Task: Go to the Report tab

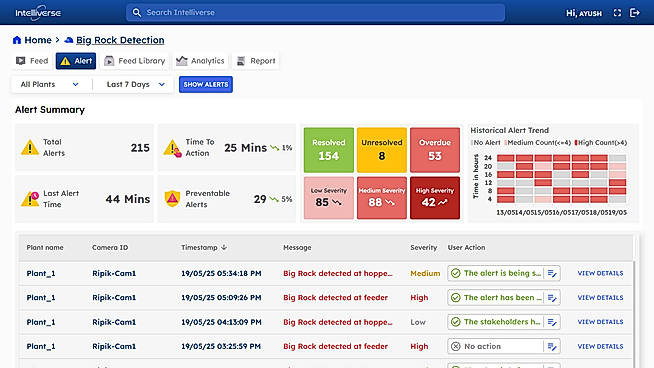Action: [x=256, y=61]
